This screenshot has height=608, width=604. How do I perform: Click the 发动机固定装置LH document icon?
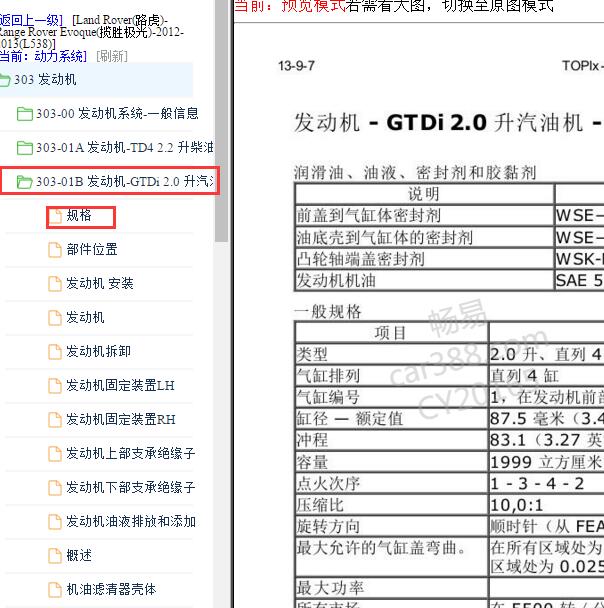[x=55, y=386]
